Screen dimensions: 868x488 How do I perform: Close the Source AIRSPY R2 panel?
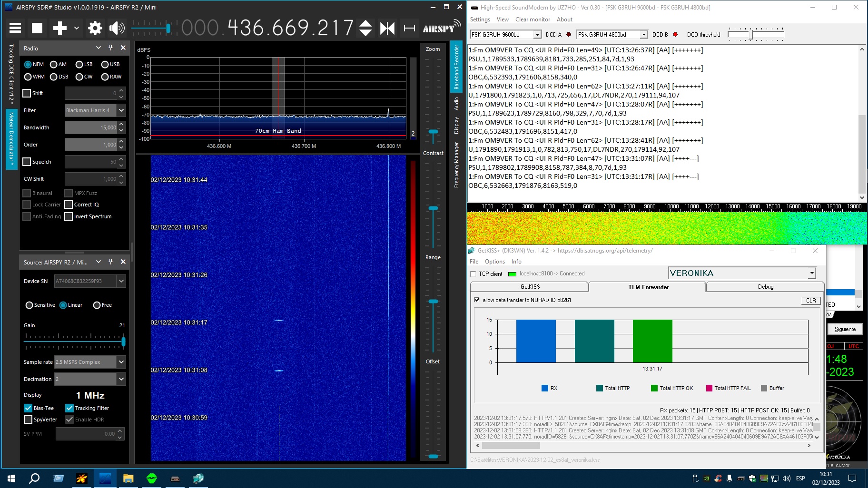tap(123, 262)
